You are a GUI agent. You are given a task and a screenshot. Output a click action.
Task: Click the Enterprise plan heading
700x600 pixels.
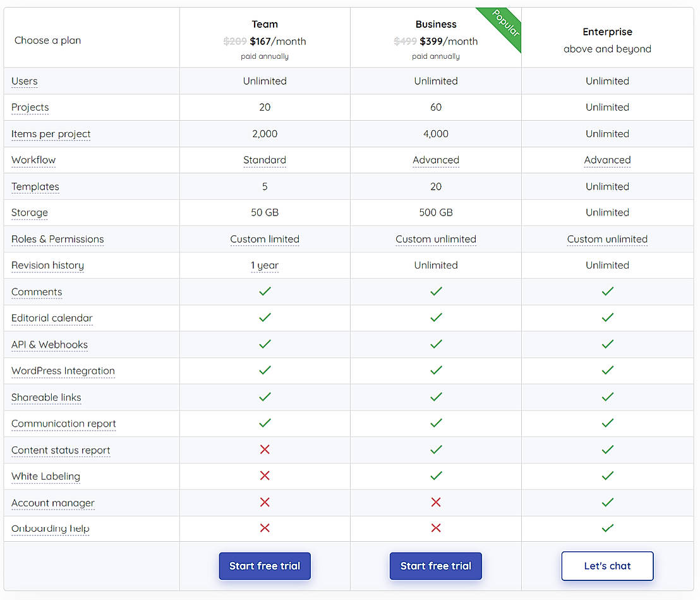(607, 32)
